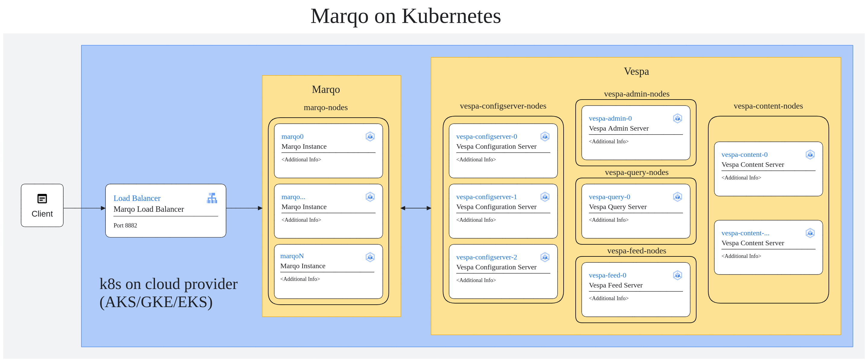
Task: Click the marqo0 pod cube icon
Action: coord(370,136)
